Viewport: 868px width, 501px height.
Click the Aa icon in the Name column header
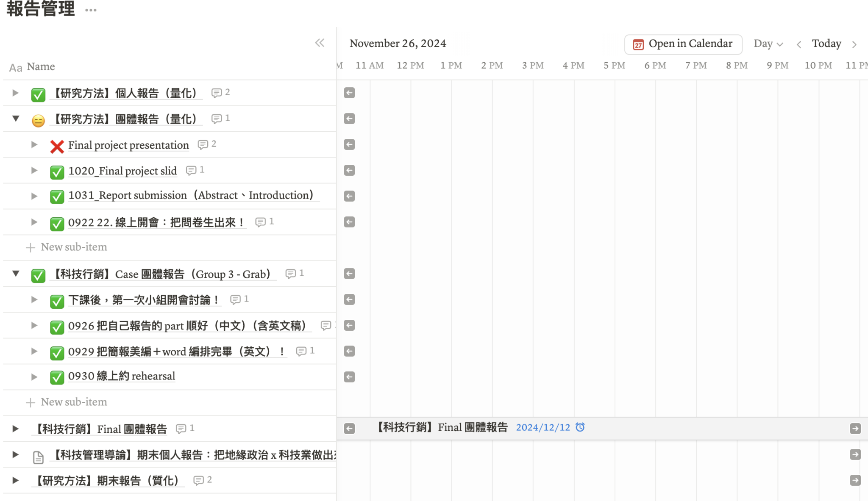(16, 66)
